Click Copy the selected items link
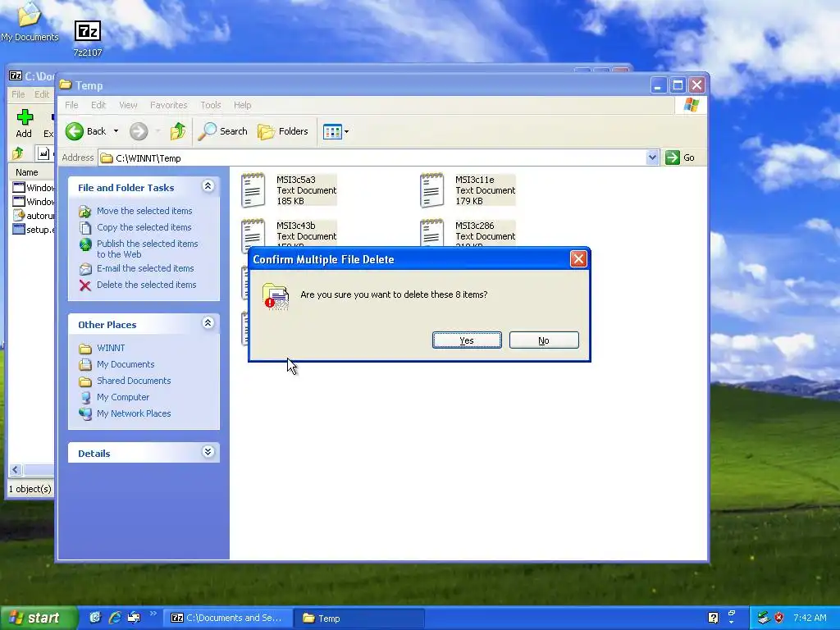Viewport: 840px width, 630px height. [144, 227]
